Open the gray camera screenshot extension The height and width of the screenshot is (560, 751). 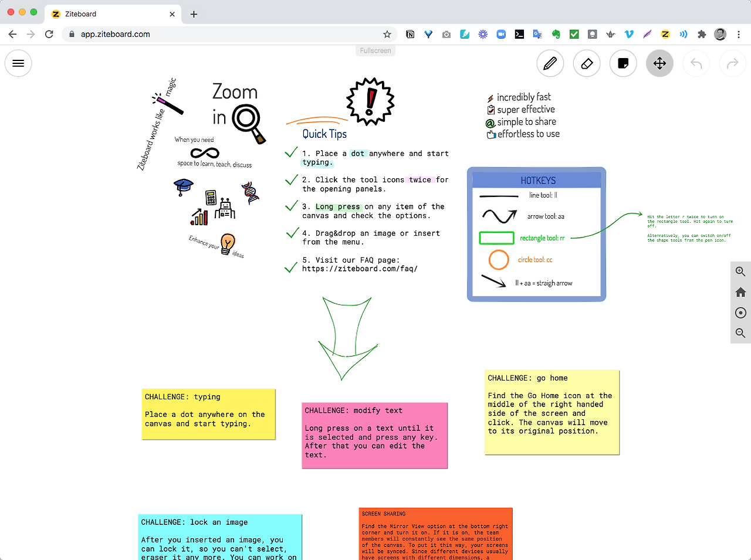point(446,34)
